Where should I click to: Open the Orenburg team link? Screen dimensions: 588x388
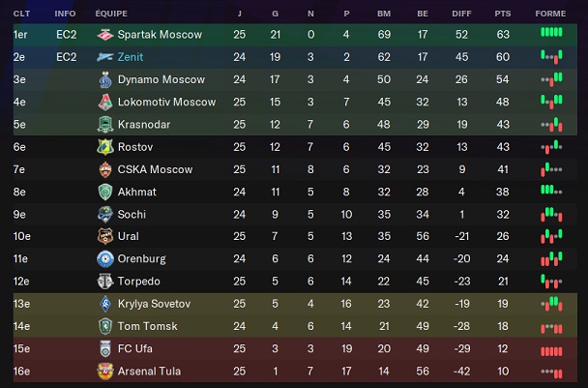[141, 258]
